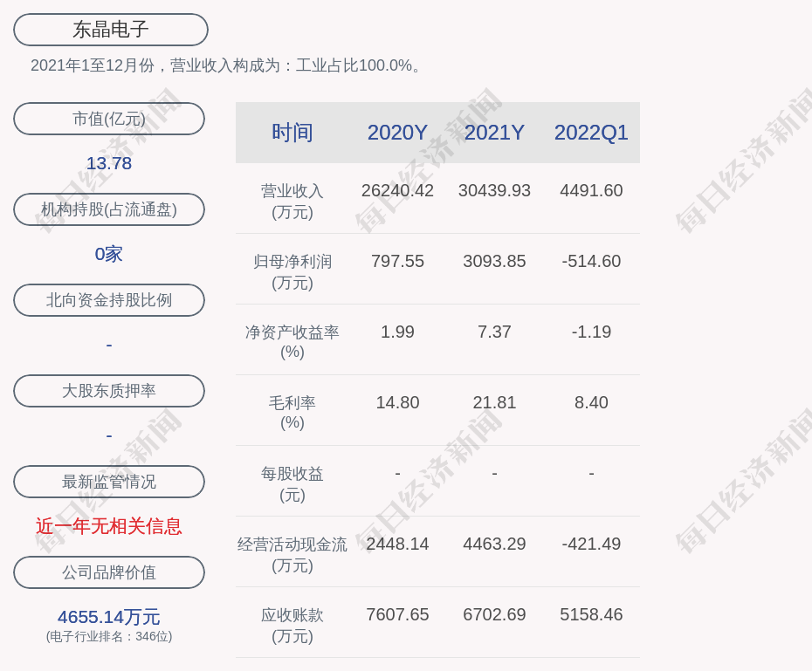812x671 pixels.
Task: Click the 4655.14万元 brand value
Action: pyautogui.click(x=109, y=617)
